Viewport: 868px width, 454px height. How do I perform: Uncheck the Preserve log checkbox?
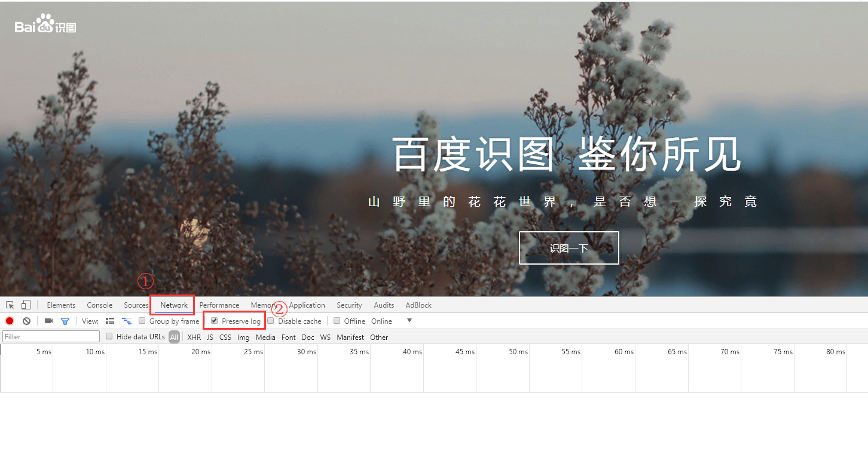215,321
